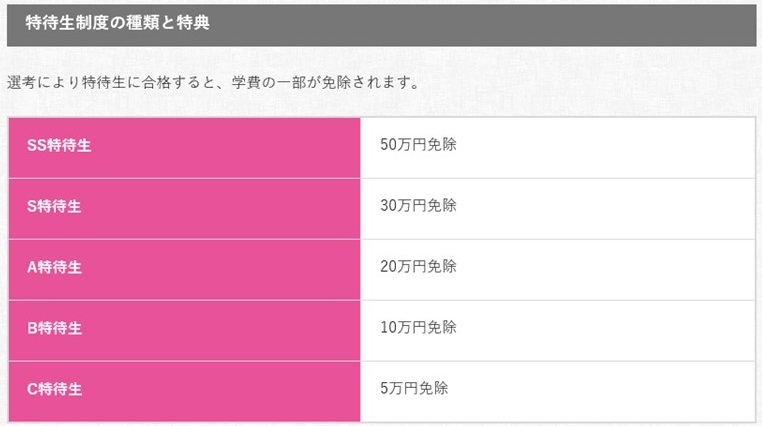Click the 学費の一部が免除されます phrase
The image size is (762, 426).
pyautogui.click(x=325, y=82)
